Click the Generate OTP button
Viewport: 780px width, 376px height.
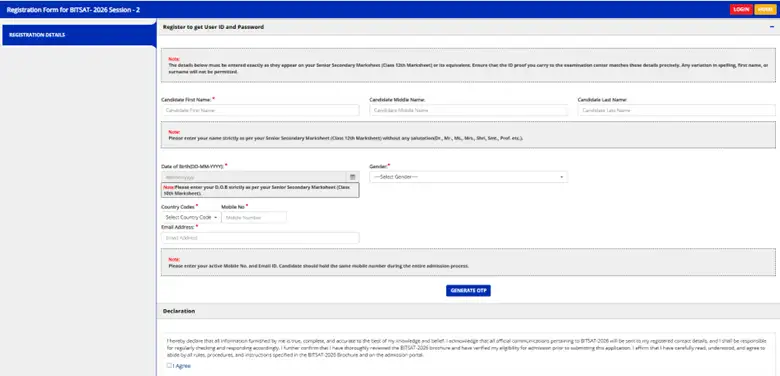(x=468, y=290)
